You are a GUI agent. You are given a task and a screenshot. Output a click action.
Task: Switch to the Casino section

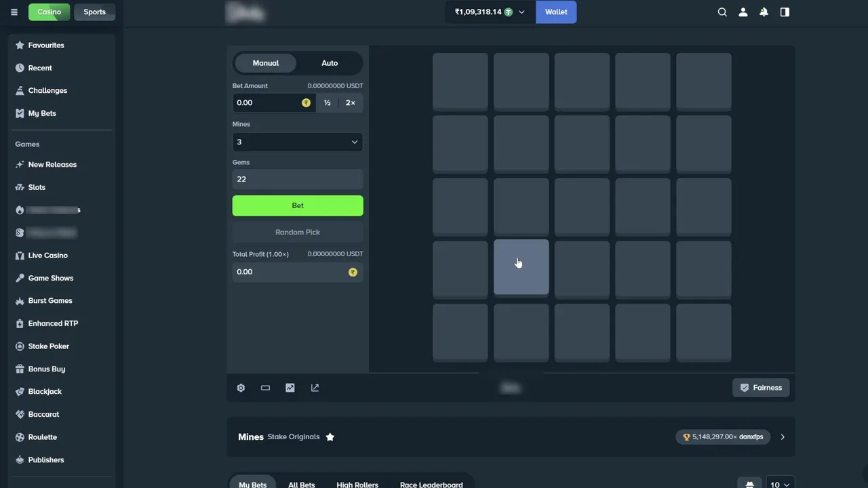[x=49, y=12]
